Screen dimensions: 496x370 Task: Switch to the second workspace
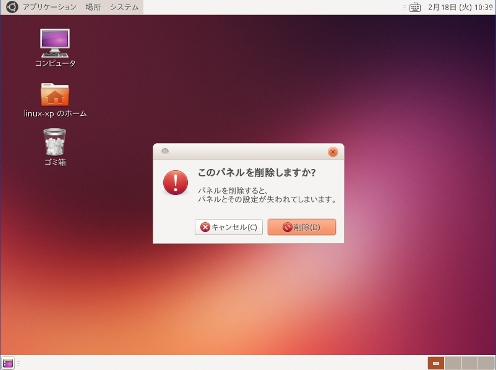(x=453, y=363)
